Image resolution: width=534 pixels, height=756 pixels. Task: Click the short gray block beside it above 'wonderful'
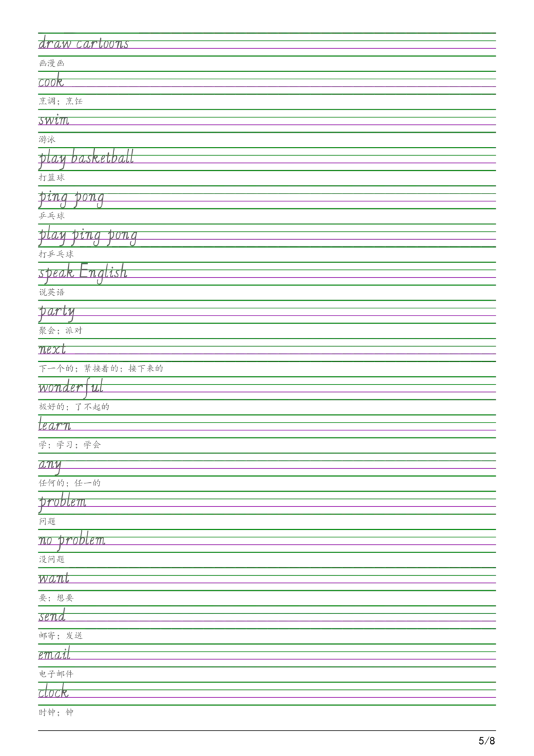click(147, 368)
